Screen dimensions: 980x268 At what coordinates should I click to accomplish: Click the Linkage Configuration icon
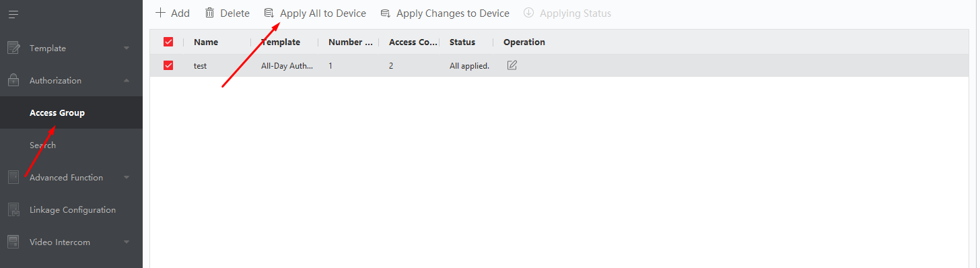click(x=13, y=210)
